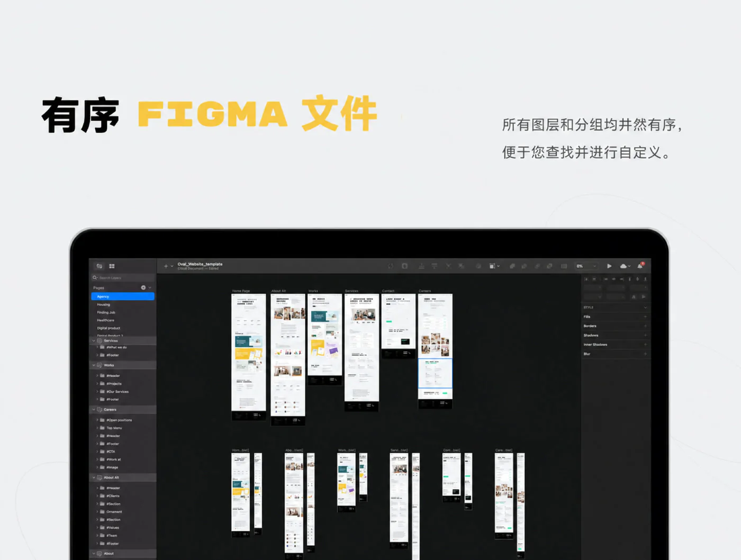Click the Forward arrange toolbar icon
The width and height of the screenshot is (741, 560).
pyautogui.click(x=422, y=266)
